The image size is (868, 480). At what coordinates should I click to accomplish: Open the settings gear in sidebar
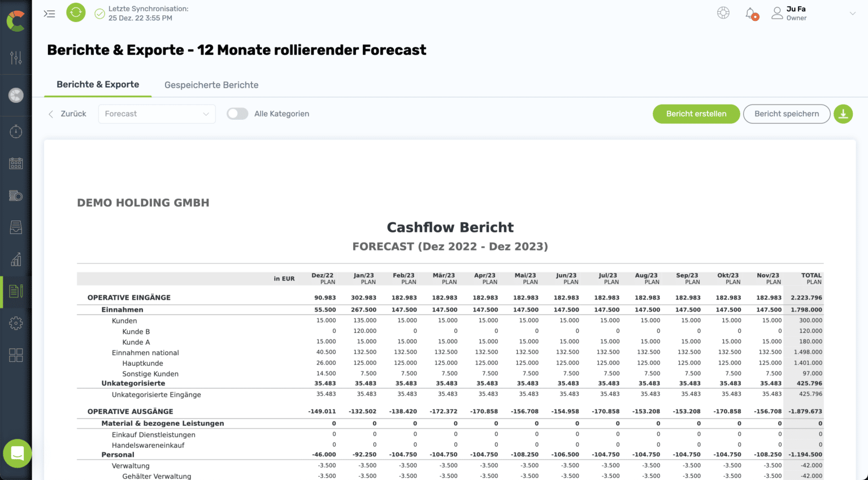16,323
